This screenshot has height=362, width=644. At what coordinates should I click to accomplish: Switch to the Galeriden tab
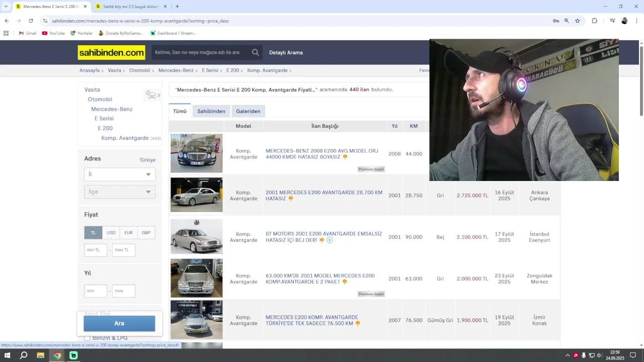click(248, 111)
